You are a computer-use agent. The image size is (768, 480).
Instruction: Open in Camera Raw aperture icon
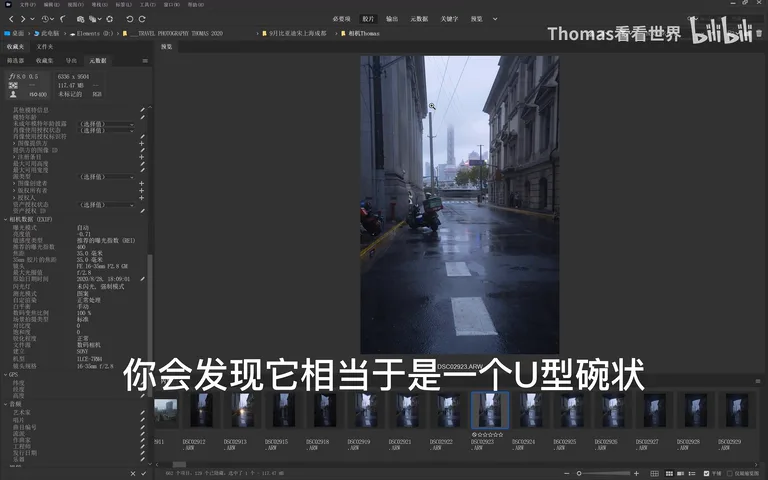point(110,19)
